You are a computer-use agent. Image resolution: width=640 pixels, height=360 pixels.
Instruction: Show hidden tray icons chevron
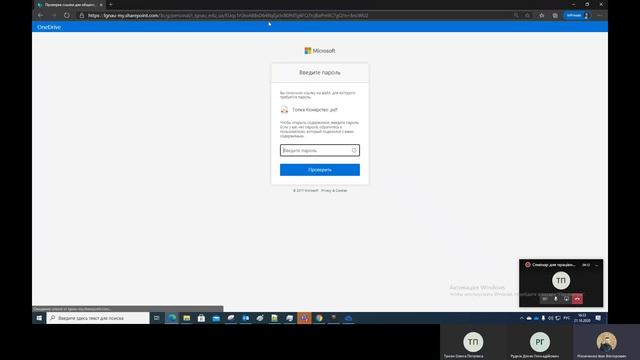tap(522, 318)
